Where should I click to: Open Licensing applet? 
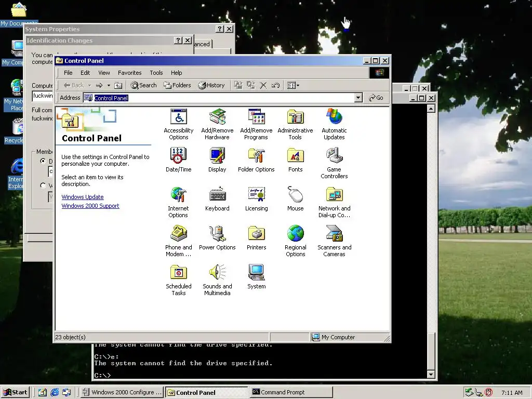pyautogui.click(x=256, y=199)
